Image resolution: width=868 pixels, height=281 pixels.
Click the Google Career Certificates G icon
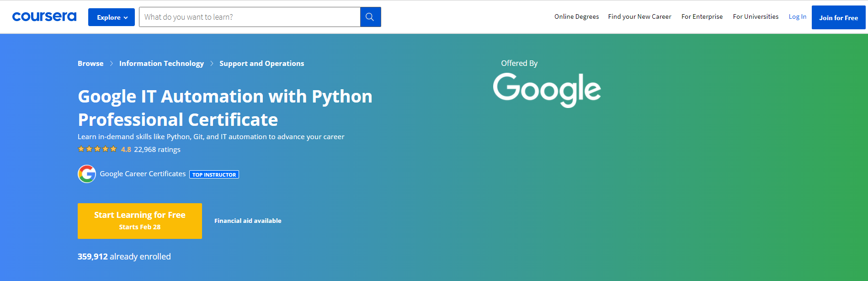click(x=87, y=174)
